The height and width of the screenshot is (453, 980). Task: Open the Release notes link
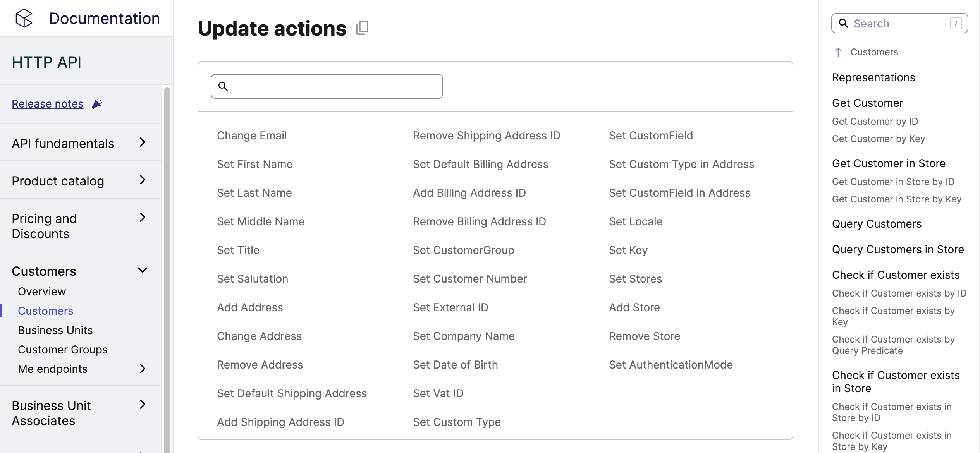point(47,104)
